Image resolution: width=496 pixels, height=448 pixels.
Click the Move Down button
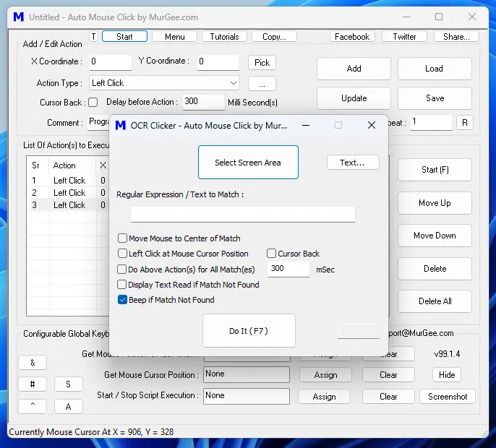click(435, 236)
